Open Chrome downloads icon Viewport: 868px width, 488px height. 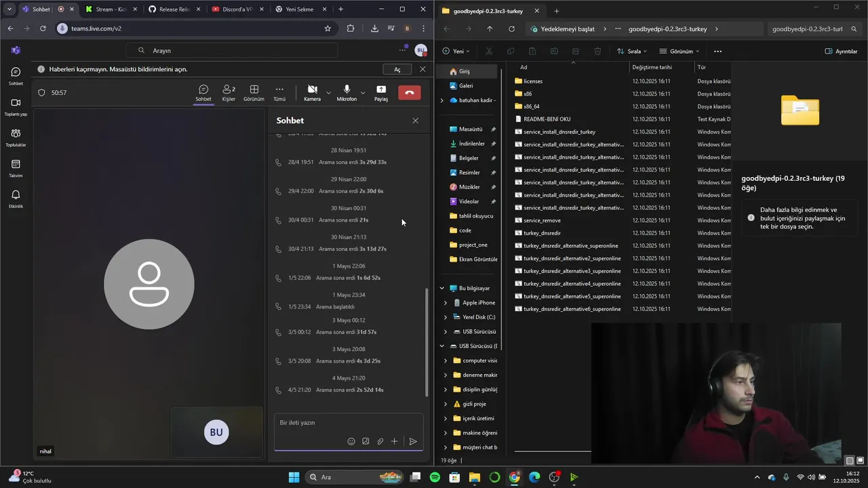pyautogui.click(x=375, y=28)
